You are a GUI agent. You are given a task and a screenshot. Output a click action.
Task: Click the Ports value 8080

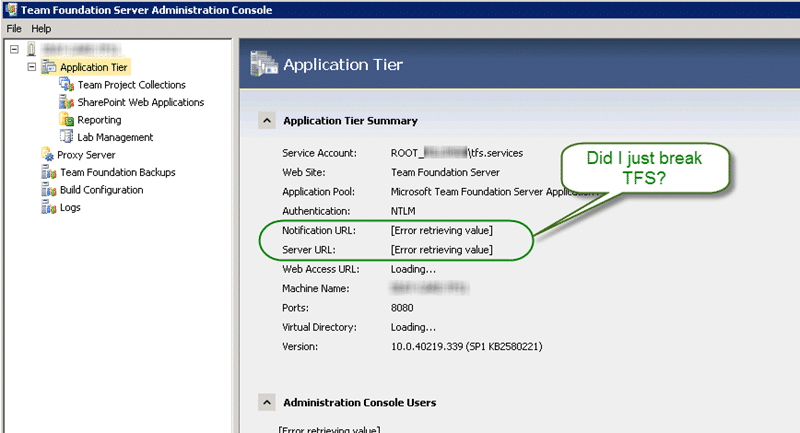(x=402, y=308)
